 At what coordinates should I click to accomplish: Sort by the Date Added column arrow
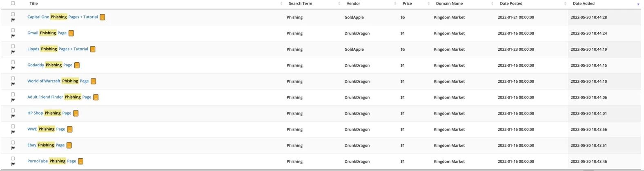pyautogui.click(x=638, y=4)
